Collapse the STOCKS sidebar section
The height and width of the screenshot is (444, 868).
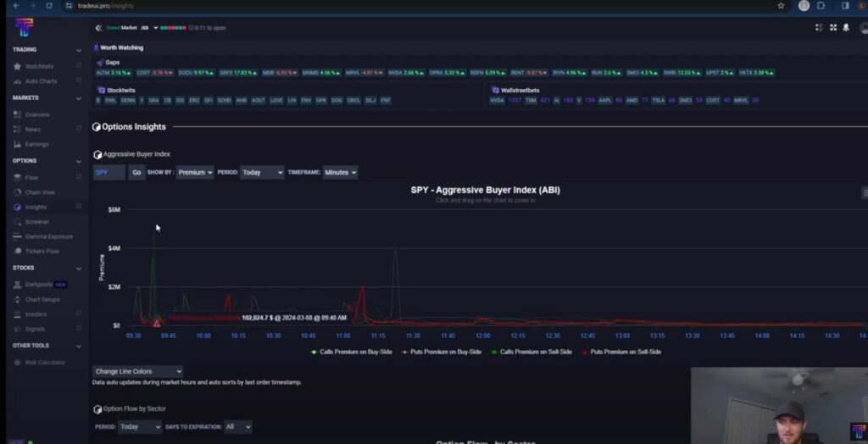point(79,269)
